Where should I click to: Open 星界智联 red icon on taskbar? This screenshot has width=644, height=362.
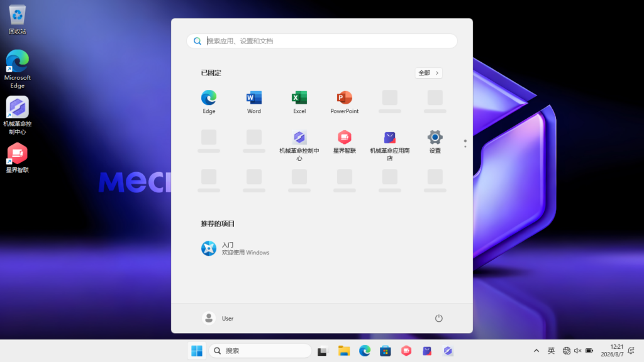tap(406, 351)
